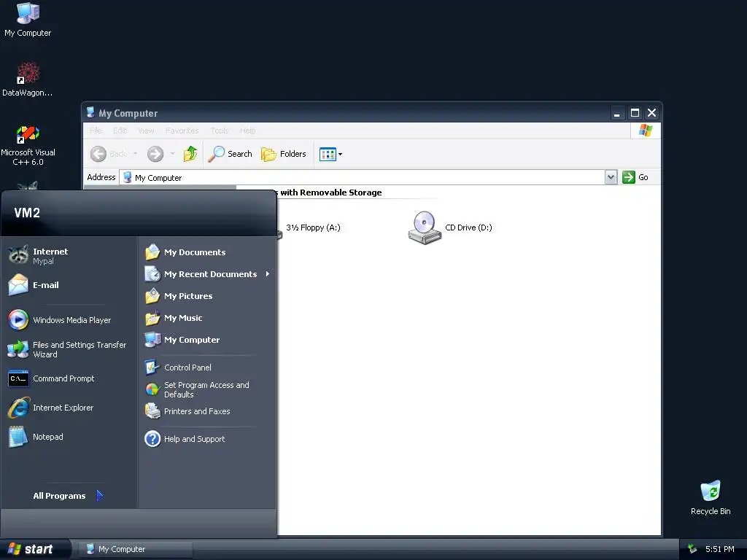The image size is (747, 560).
Task: Click the Go button
Action: (635, 177)
